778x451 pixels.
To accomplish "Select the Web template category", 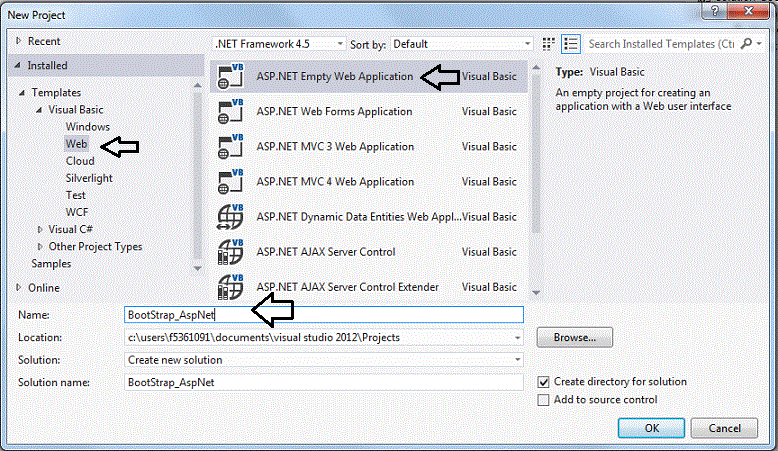I will coord(76,144).
